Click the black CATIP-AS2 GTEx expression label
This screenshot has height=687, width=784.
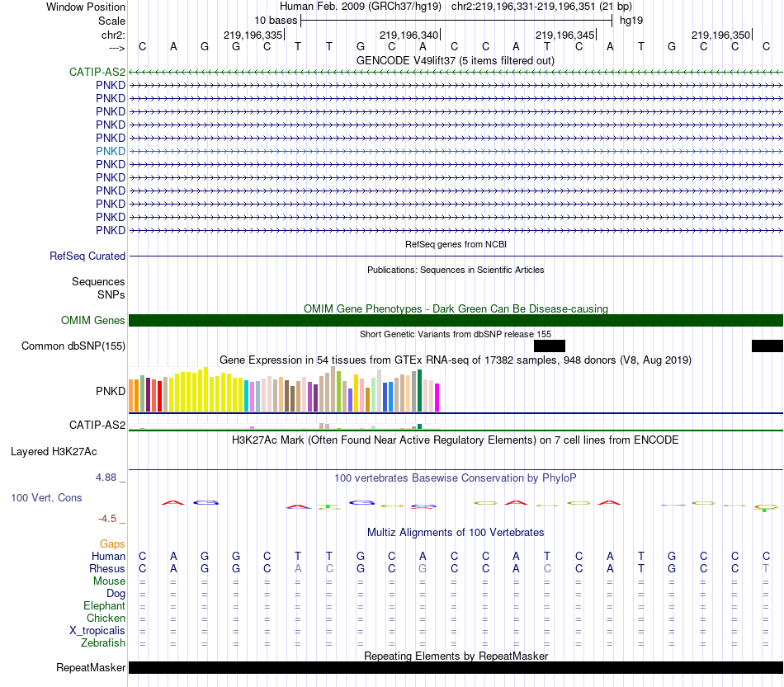click(x=97, y=425)
